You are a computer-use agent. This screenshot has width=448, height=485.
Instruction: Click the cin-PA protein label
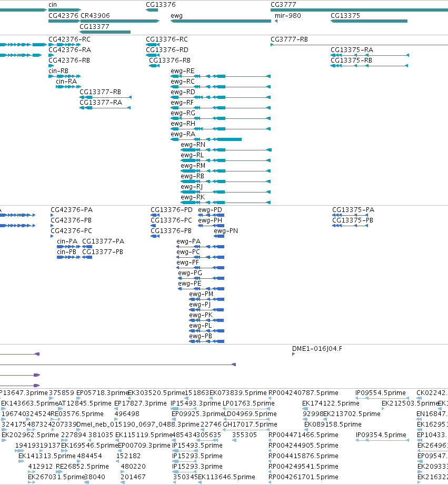click(x=67, y=241)
